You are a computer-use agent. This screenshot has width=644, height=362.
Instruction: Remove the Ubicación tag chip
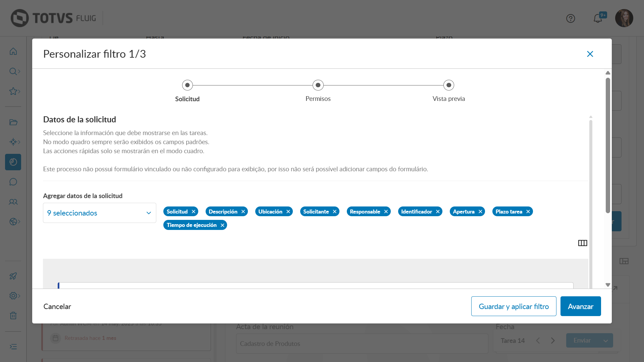[x=288, y=212]
